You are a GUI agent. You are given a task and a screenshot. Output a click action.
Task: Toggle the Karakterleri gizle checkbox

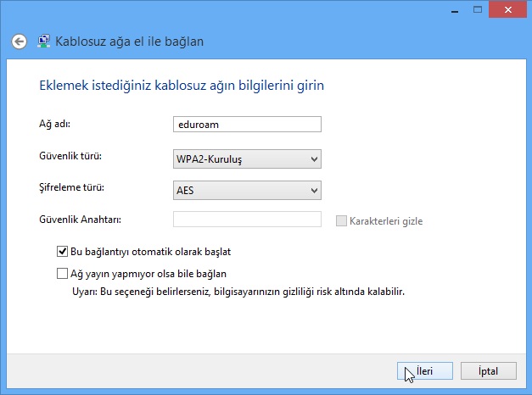[341, 220]
